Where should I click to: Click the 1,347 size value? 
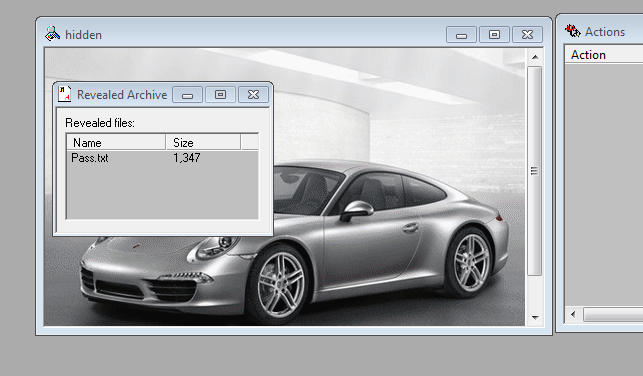coord(187,158)
